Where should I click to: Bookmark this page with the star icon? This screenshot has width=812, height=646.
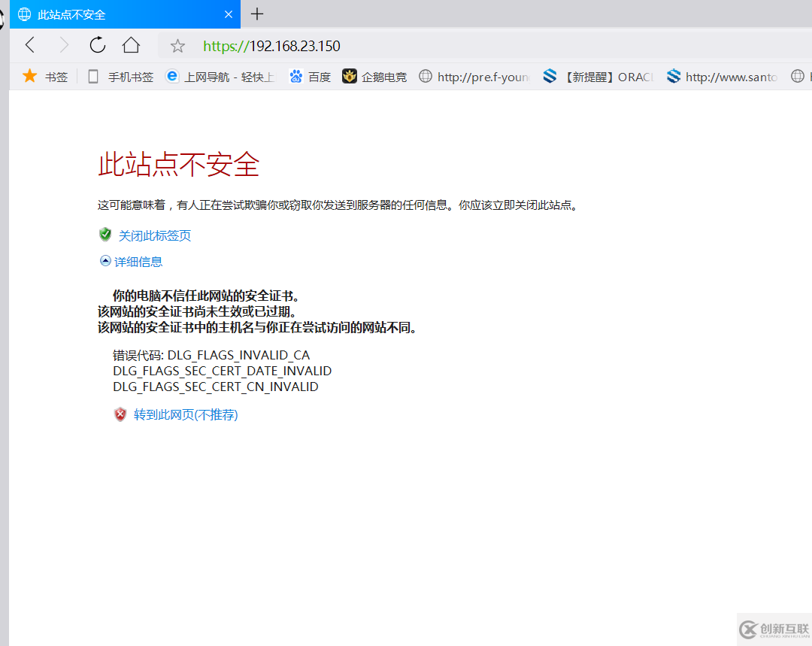click(x=177, y=46)
